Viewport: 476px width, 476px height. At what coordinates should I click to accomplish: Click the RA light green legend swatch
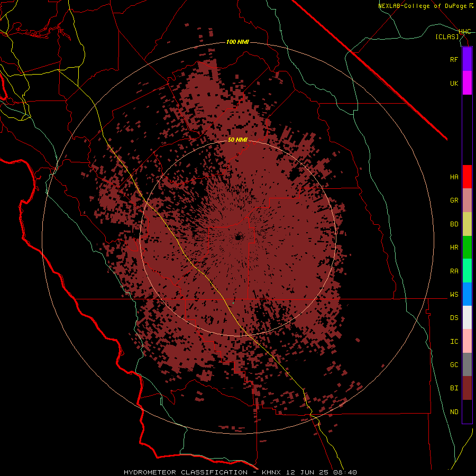[467, 271]
